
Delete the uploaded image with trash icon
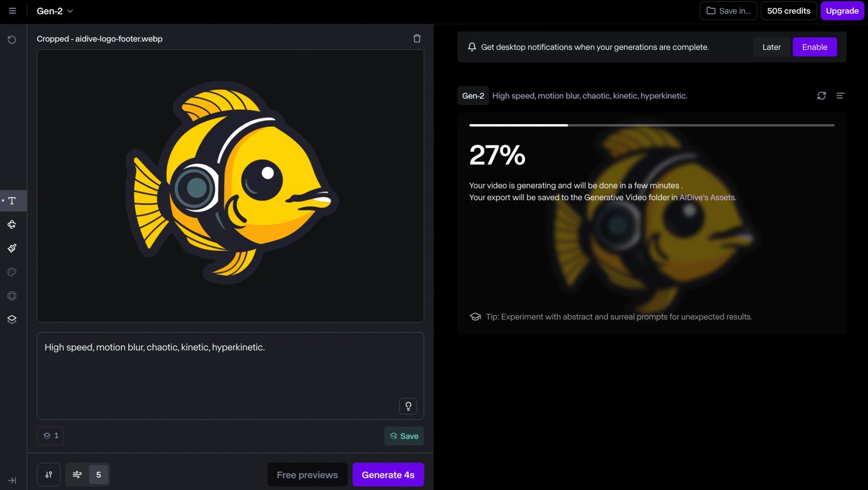point(417,38)
